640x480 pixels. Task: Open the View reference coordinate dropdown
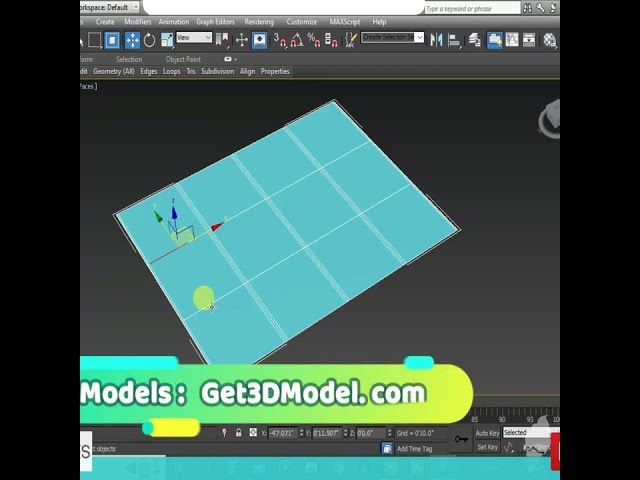point(194,38)
